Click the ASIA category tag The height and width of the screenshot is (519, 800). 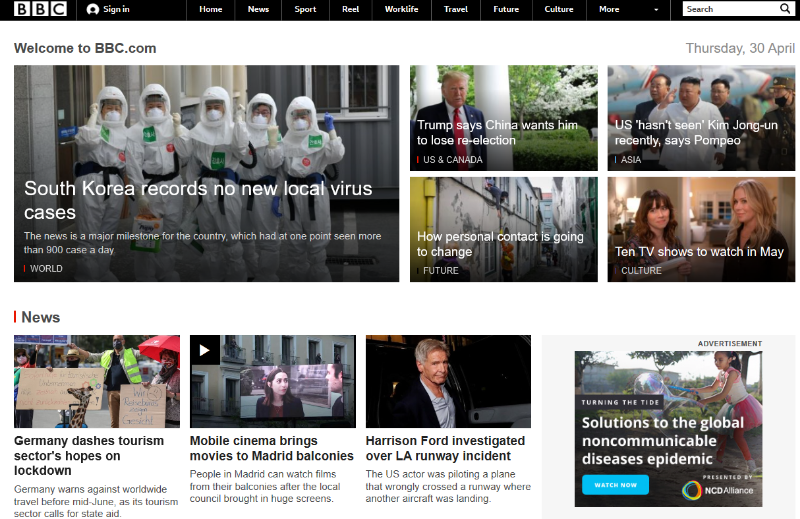coord(631,160)
